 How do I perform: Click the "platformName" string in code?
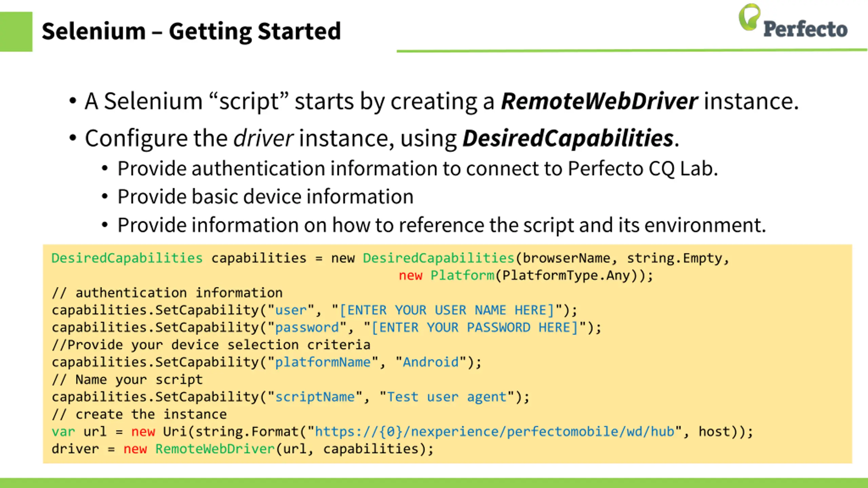point(323,362)
